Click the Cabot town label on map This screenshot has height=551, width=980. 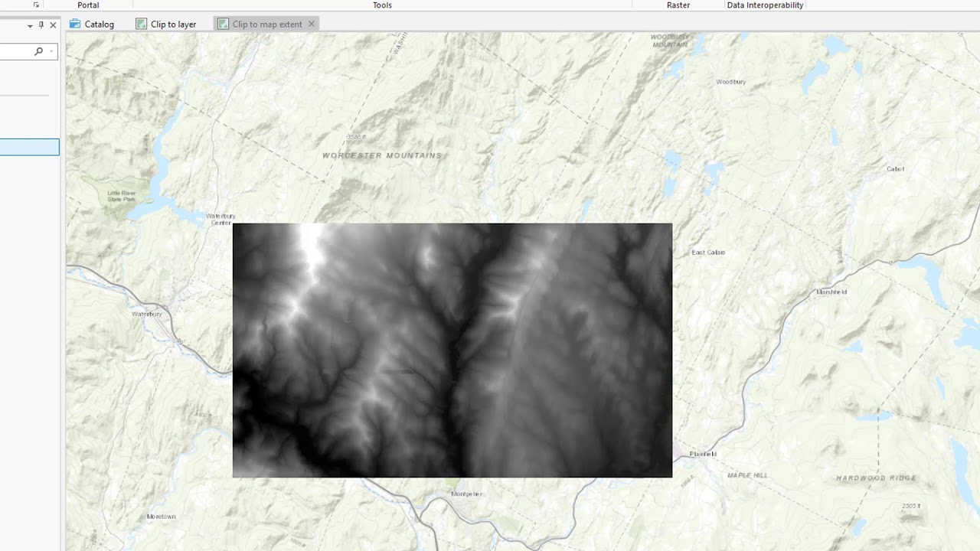tap(895, 168)
